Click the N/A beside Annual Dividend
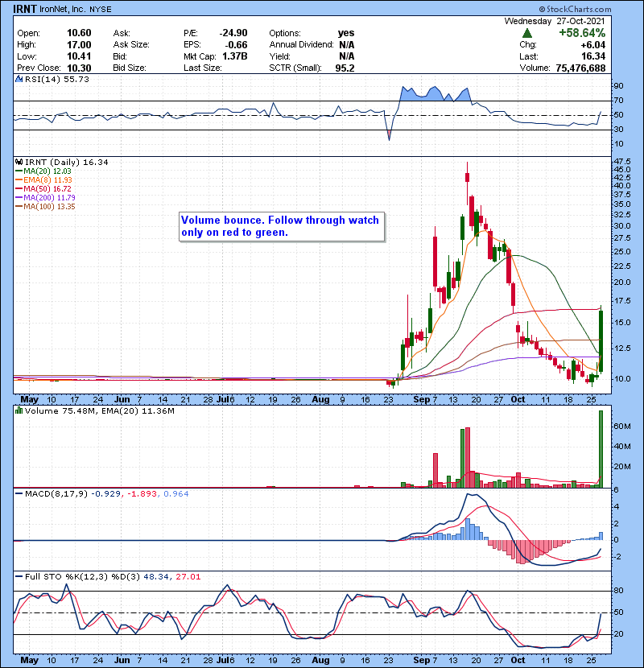 tap(346, 45)
